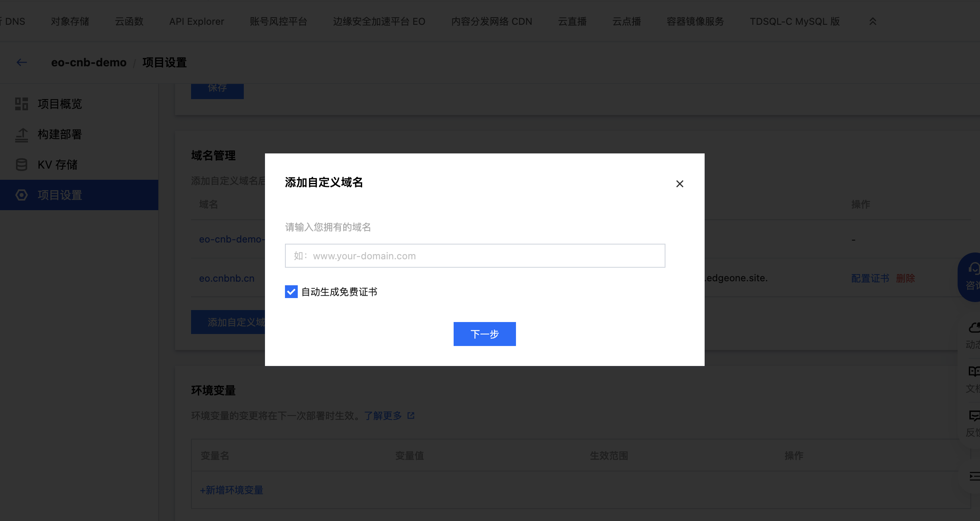Click external link icon beside 了解更多

pos(411,416)
